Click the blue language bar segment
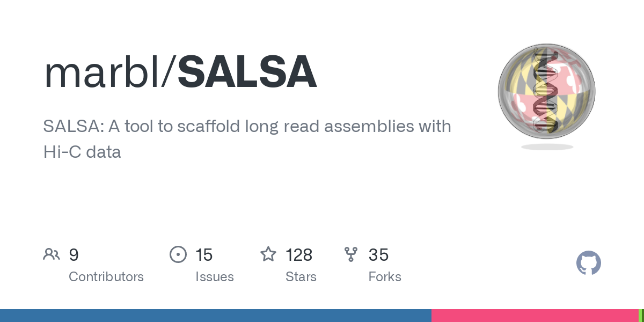 coord(216,316)
